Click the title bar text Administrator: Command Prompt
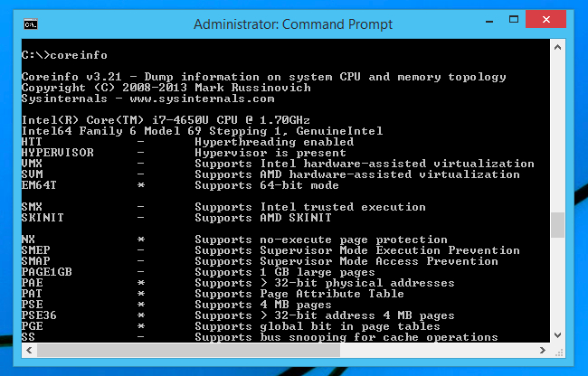The image size is (588, 376). [x=293, y=24]
